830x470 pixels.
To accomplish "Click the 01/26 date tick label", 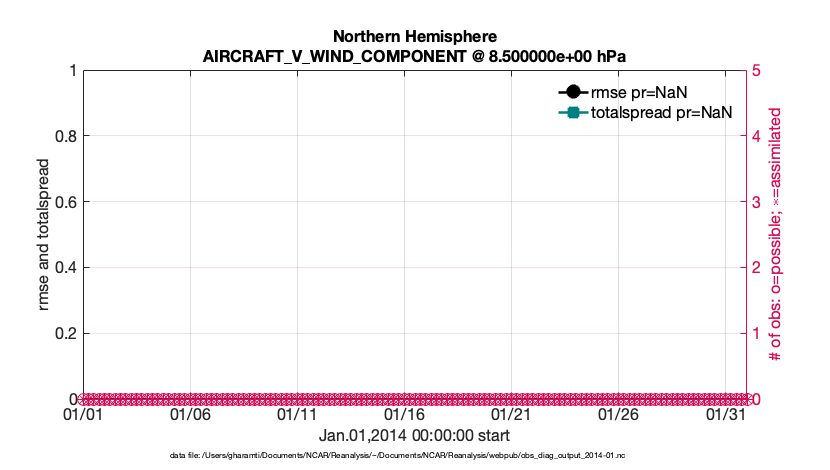I will tap(618, 416).
